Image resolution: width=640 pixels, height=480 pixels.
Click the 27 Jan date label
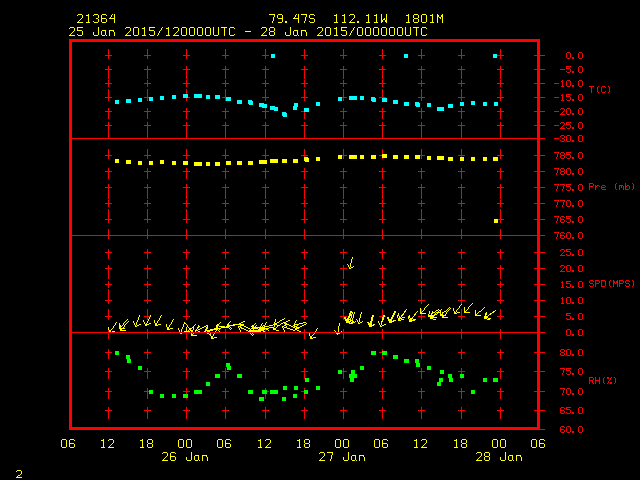click(342, 457)
